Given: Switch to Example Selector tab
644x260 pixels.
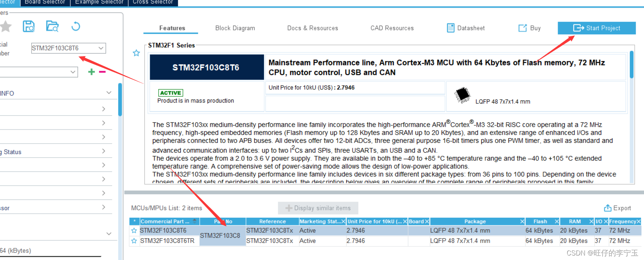Looking at the screenshot, I should [99, 3].
